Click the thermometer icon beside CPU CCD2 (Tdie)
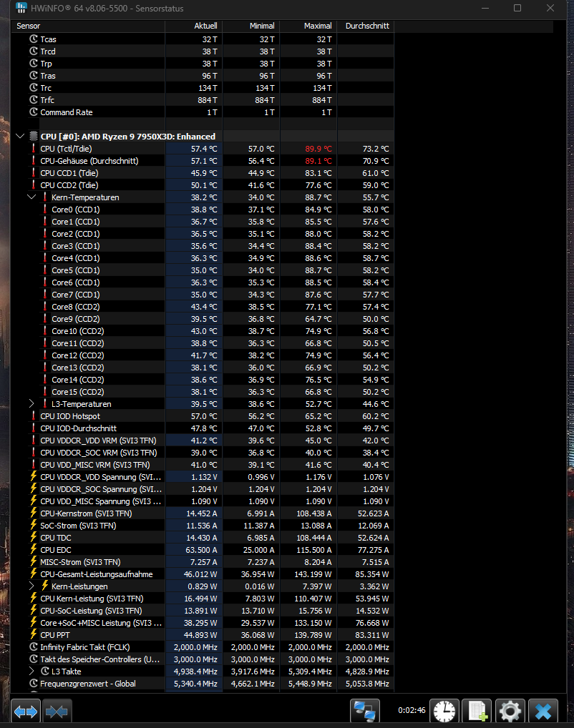The height and width of the screenshot is (728, 574). coord(34,185)
